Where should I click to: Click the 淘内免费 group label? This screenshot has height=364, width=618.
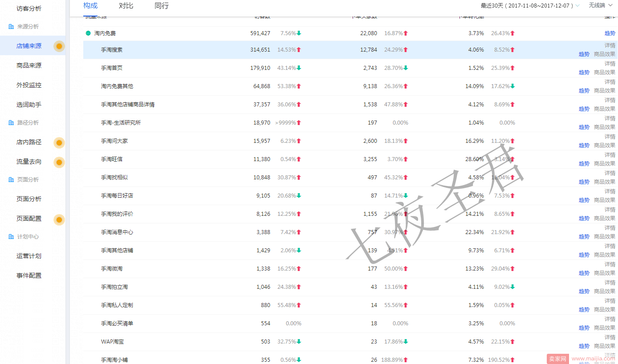(105, 33)
